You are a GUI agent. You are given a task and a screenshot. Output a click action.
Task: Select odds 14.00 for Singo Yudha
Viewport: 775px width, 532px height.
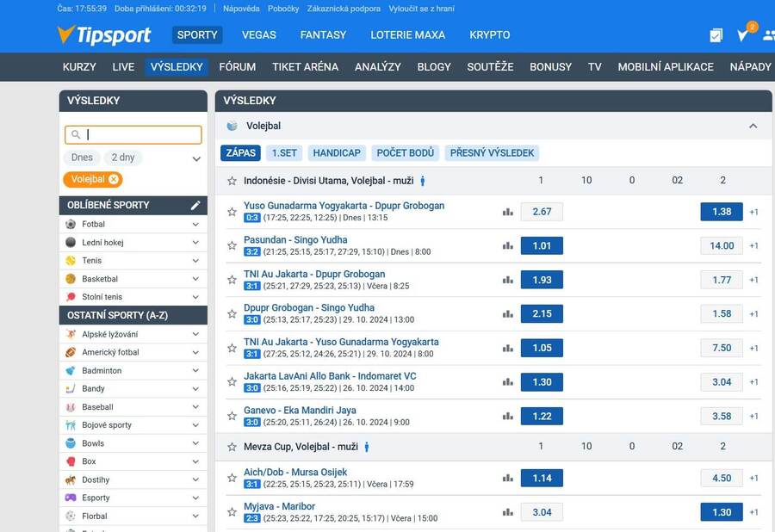click(x=721, y=246)
